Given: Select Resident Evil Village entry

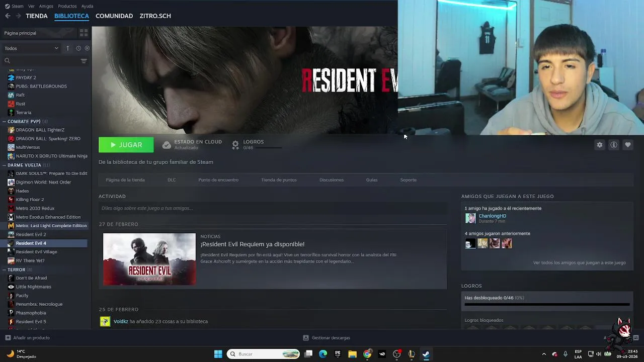Looking at the screenshot, I should pyautogui.click(x=36, y=252).
